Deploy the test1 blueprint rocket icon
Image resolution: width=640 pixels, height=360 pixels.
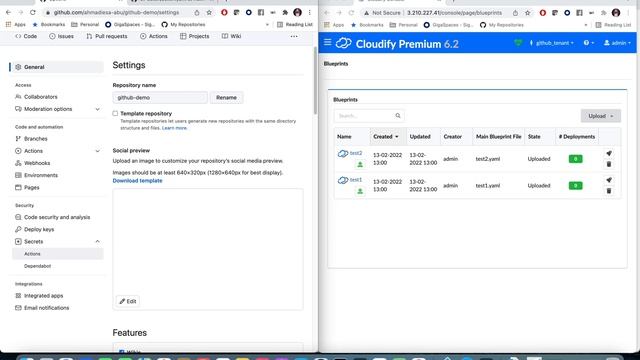tap(609, 180)
